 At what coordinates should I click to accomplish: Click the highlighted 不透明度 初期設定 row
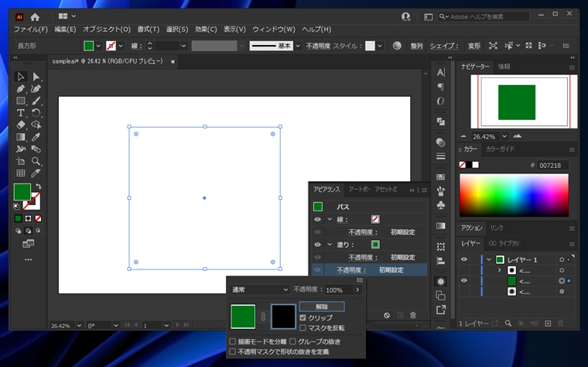click(x=369, y=269)
